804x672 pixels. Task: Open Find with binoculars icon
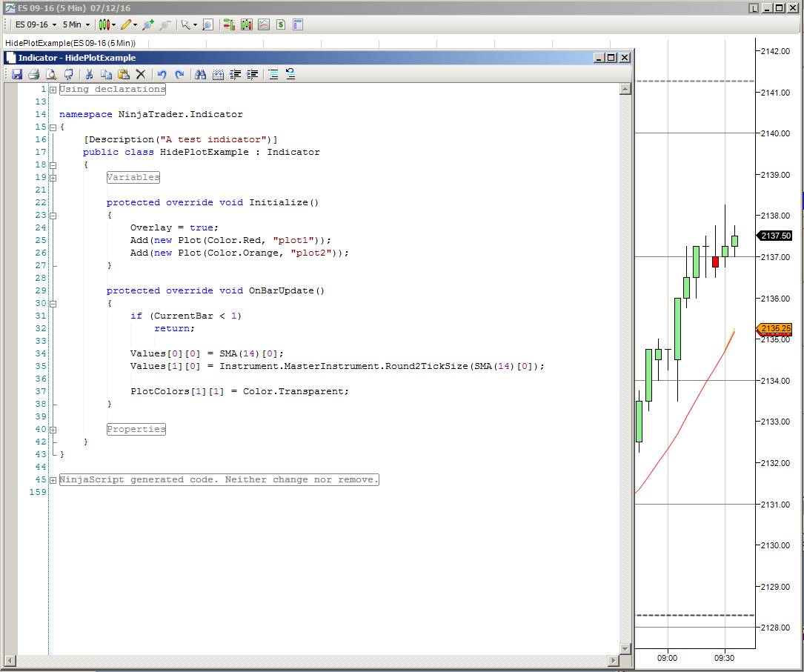pyautogui.click(x=201, y=74)
